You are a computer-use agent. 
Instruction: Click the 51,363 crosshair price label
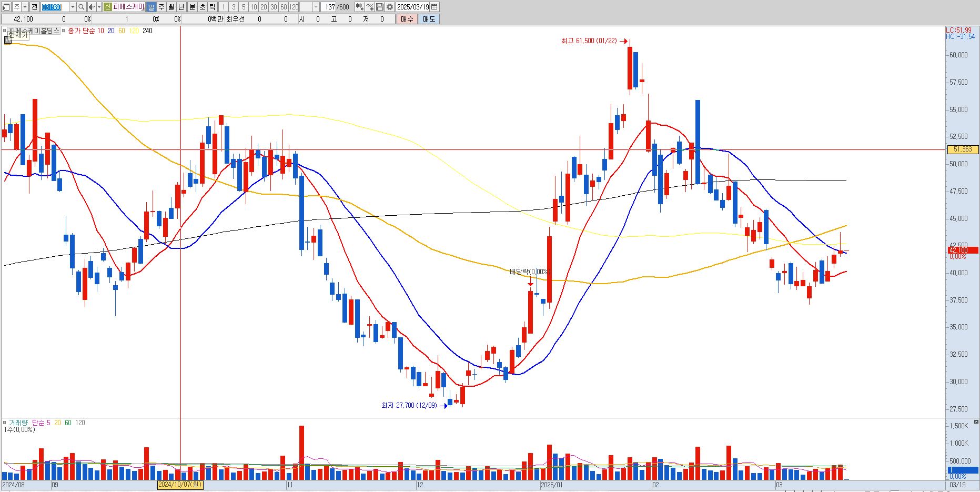pyautogui.click(x=963, y=149)
